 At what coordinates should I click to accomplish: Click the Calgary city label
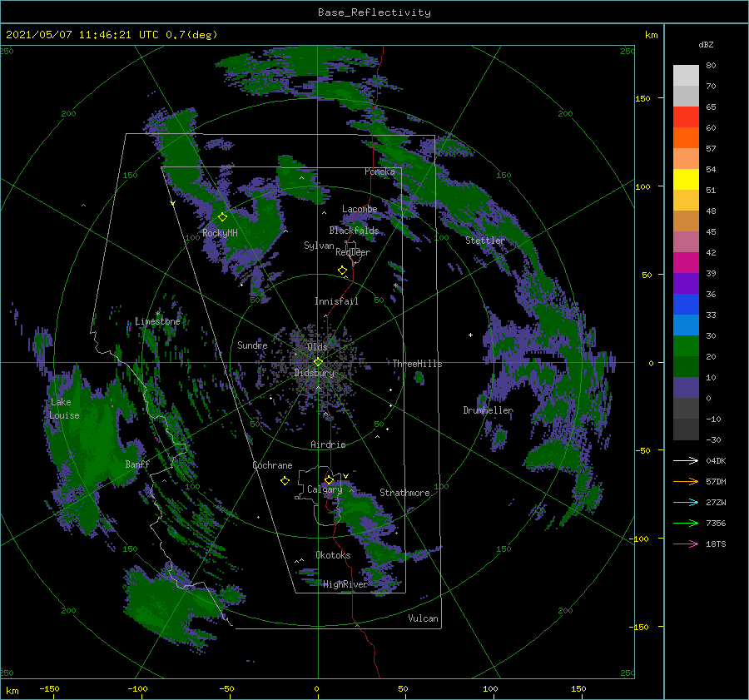(325, 489)
